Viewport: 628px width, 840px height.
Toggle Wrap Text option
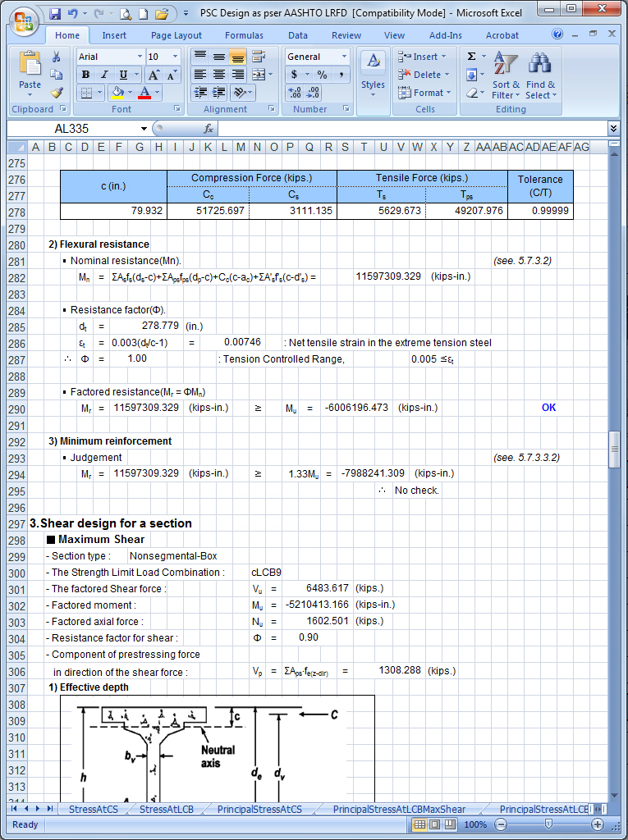click(258, 57)
